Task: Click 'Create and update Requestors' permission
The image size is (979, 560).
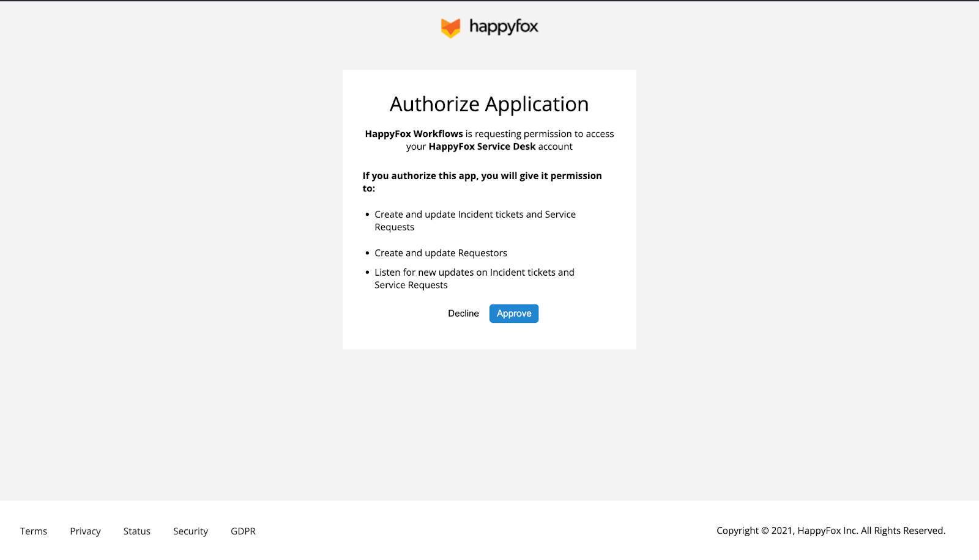Action: (x=441, y=253)
